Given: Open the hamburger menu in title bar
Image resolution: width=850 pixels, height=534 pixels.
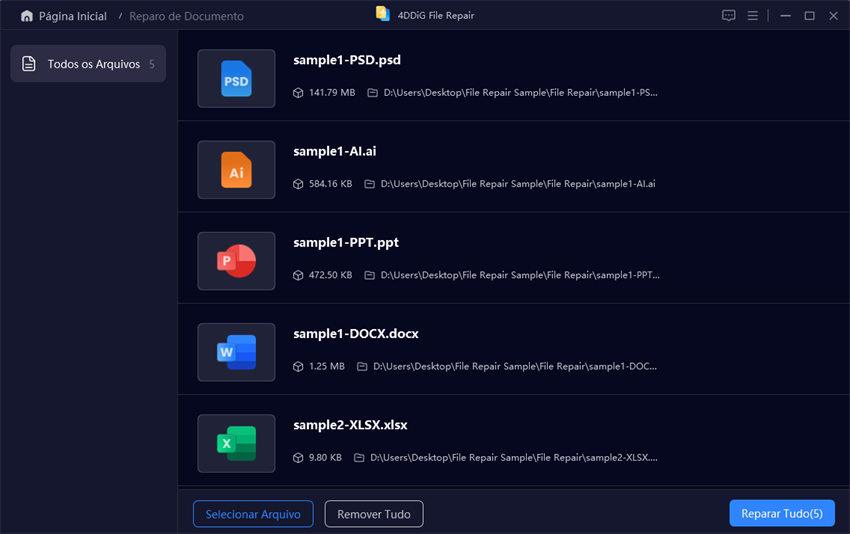Looking at the screenshot, I should click(x=752, y=16).
